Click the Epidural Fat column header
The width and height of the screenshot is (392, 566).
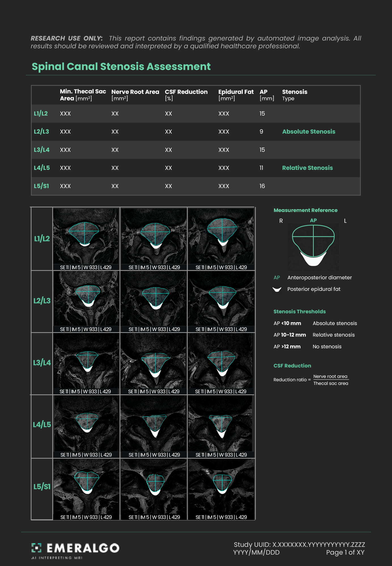pyautogui.click(x=236, y=95)
